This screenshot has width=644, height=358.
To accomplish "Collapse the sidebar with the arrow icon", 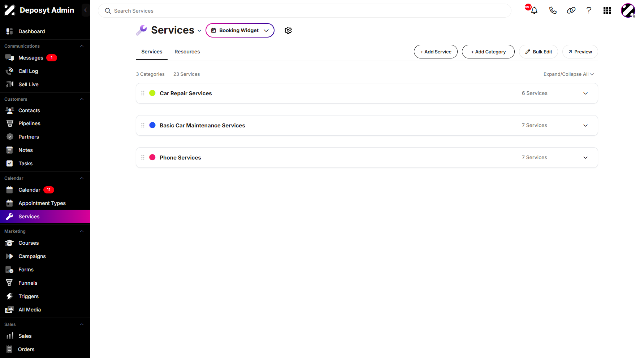I will point(86,10).
